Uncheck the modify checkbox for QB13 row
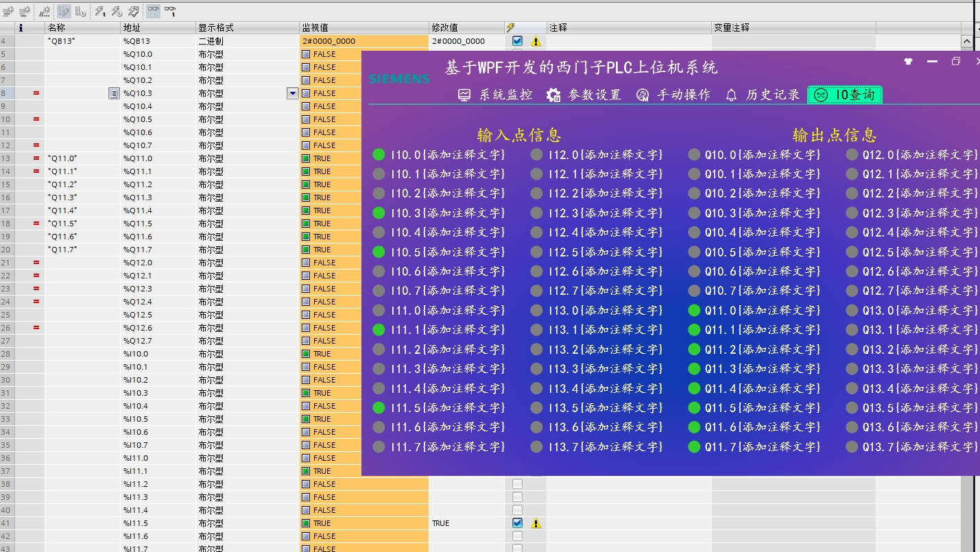Image resolution: width=980 pixels, height=552 pixels. pos(517,41)
